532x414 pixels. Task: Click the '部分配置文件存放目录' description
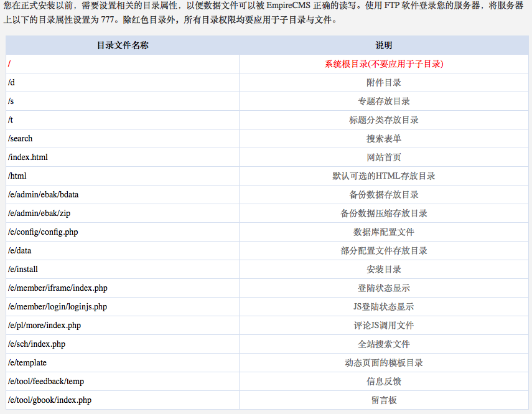(384, 250)
